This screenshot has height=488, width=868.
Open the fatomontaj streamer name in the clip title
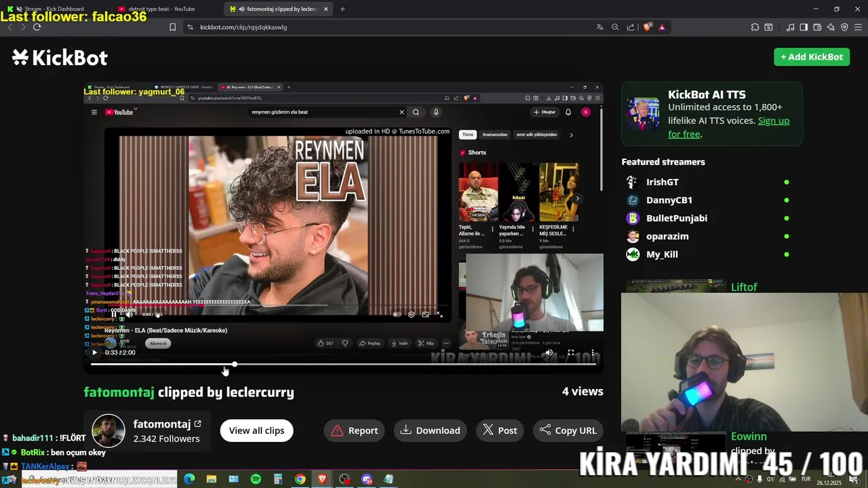[x=119, y=392]
